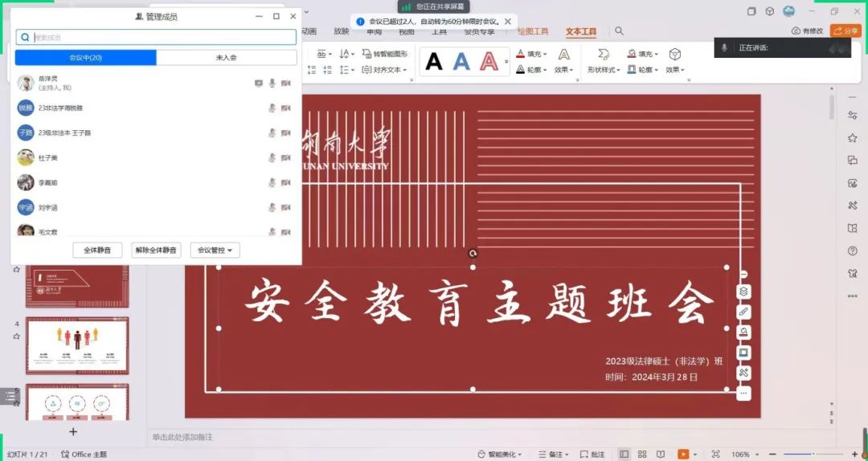Toggle camera for member 李嘉茹

[x=285, y=183]
